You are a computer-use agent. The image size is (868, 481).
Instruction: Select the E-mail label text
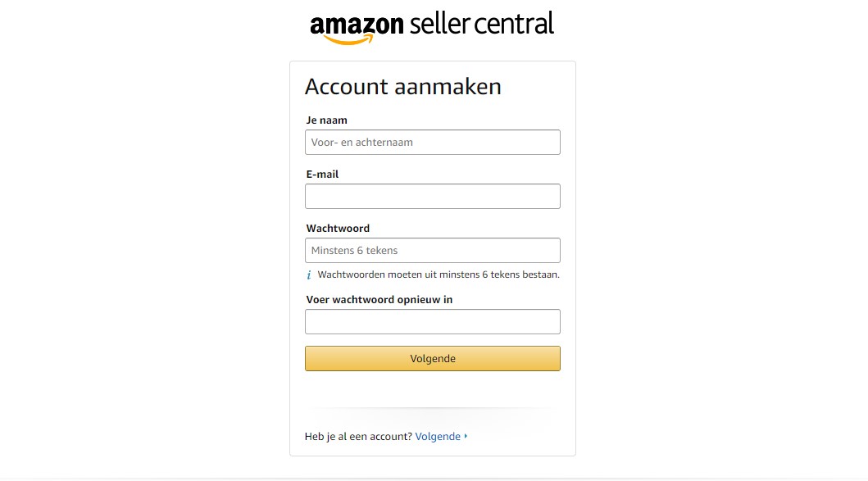tap(322, 174)
